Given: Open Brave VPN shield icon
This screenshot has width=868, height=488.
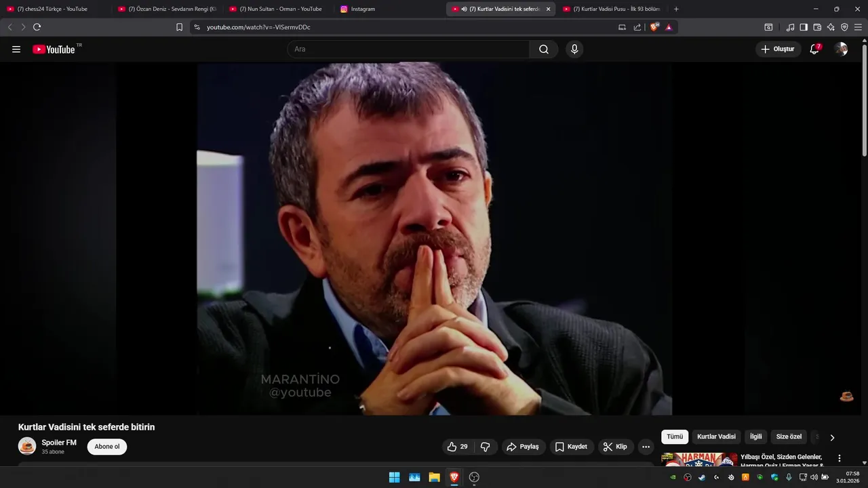Looking at the screenshot, I should pyautogui.click(x=844, y=27).
